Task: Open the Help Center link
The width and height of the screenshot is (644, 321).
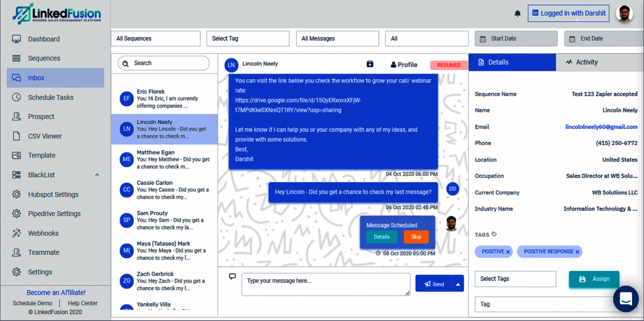Action: click(82, 303)
